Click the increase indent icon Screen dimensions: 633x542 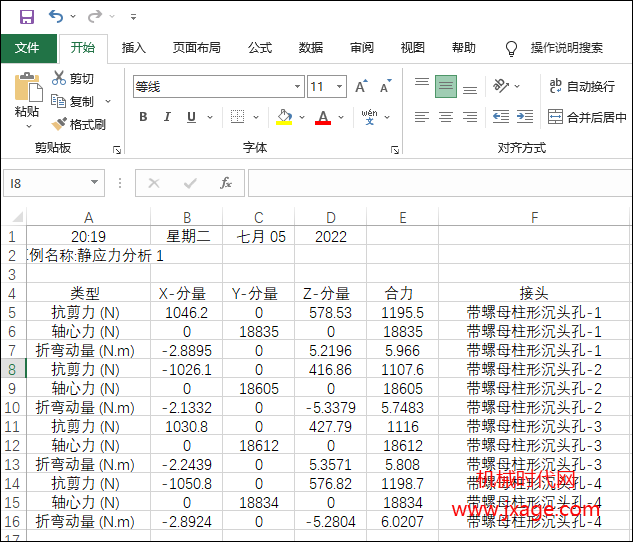[x=525, y=117]
